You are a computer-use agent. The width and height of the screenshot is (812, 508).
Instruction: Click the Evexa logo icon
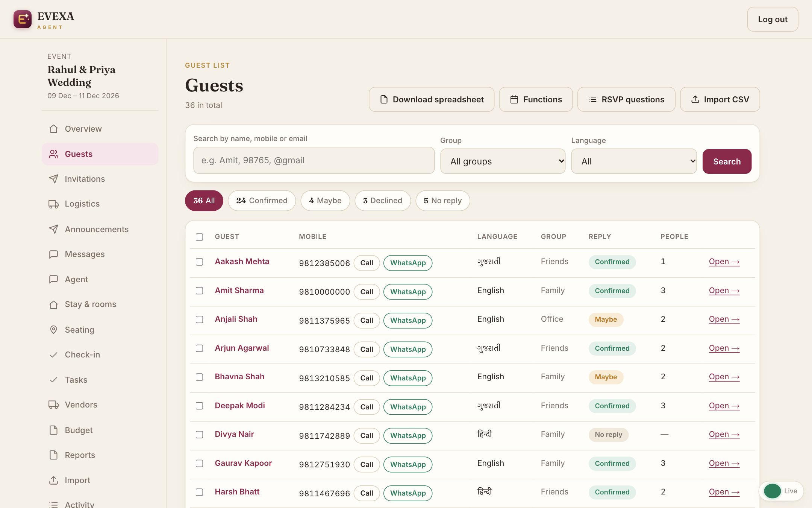pyautogui.click(x=23, y=19)
